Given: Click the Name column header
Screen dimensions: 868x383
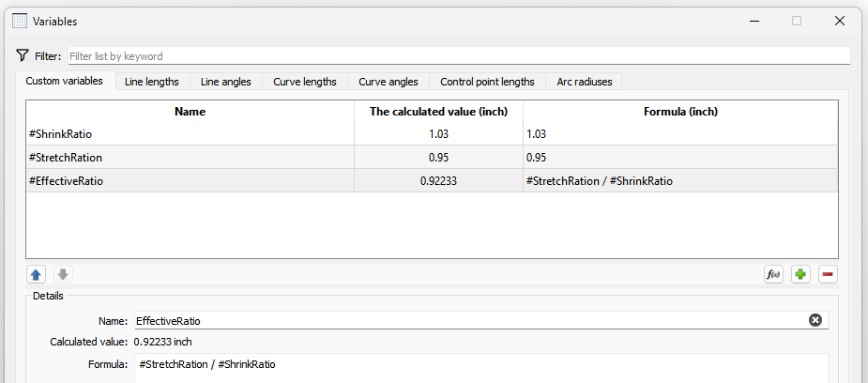Looking at the screenshot, I should coord(190,111).
